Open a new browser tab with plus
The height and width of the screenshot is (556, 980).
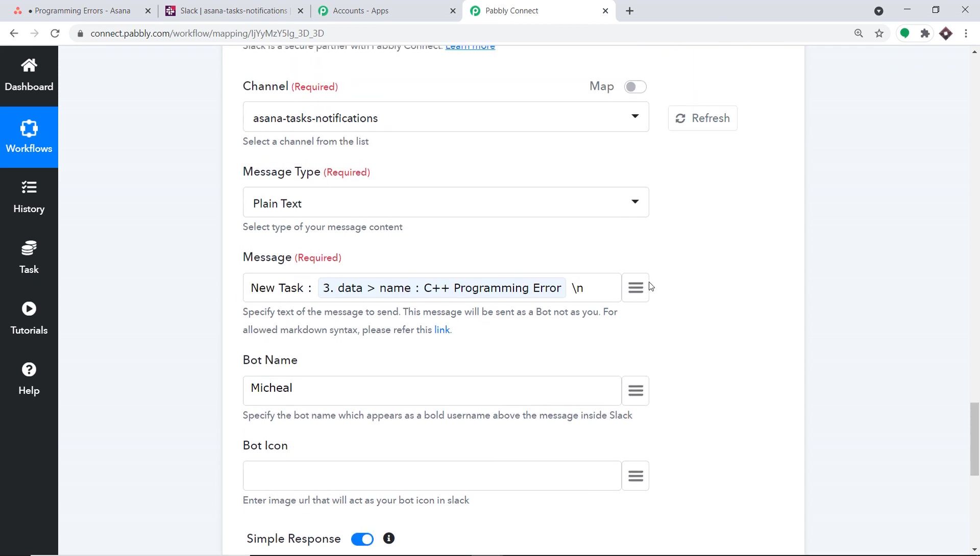coord(630,11)
